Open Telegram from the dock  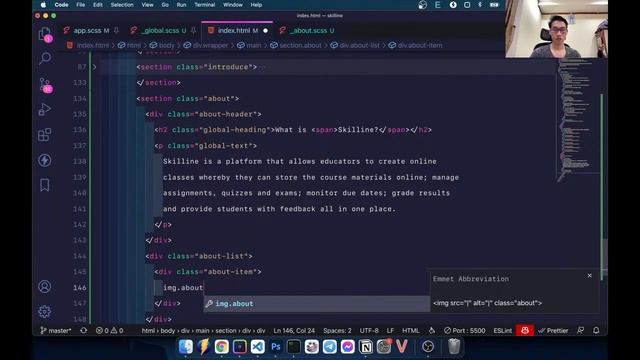click(330, 347)
